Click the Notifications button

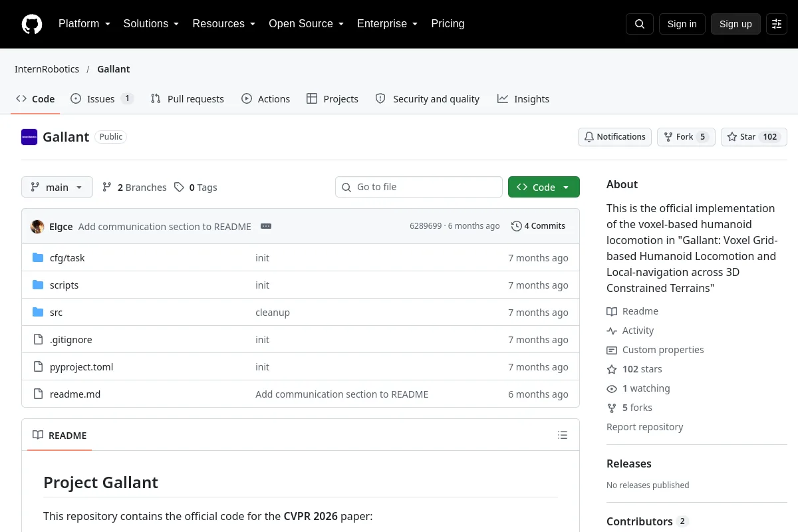click(x=614, y=137)
